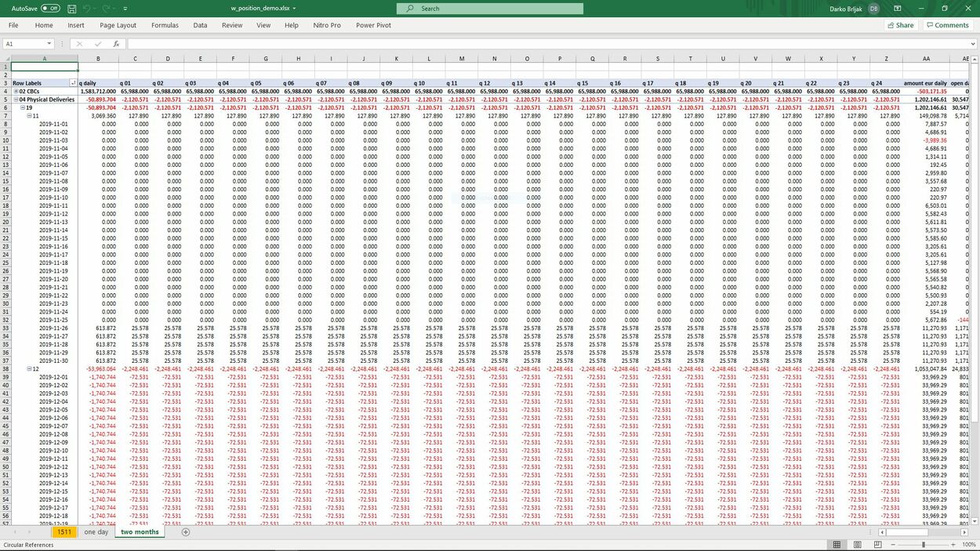Image resolution: width=980 pixels, height=551 pixels.
Task: Add a new sheet with plus icon
Action: tap(186, 532)
